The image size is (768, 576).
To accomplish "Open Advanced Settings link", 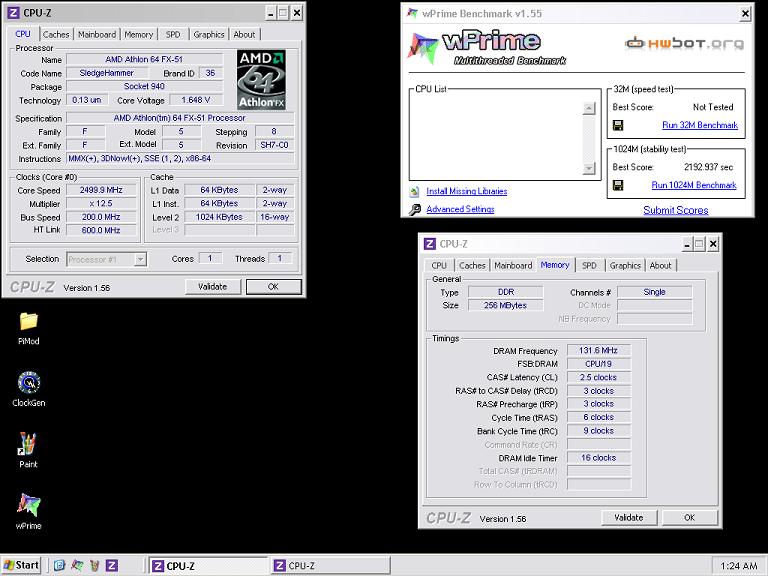I will pyautogui.click(x=460, y=209).
